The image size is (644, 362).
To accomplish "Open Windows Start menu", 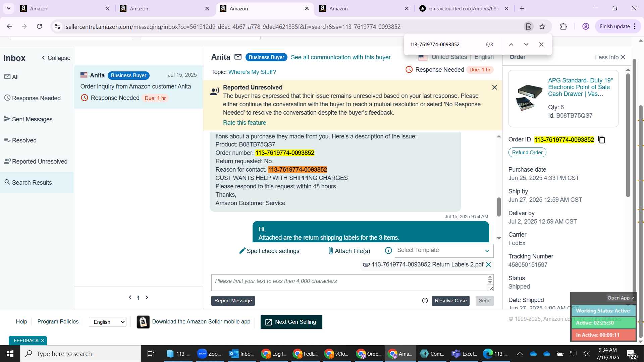I will (10, 354).
